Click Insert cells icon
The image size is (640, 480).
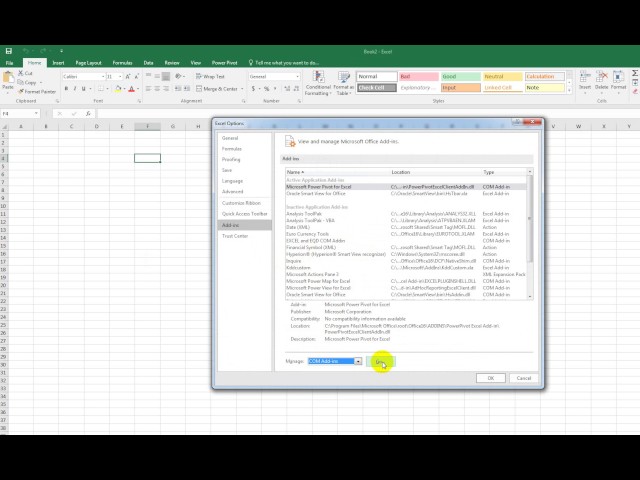(585, 76)
